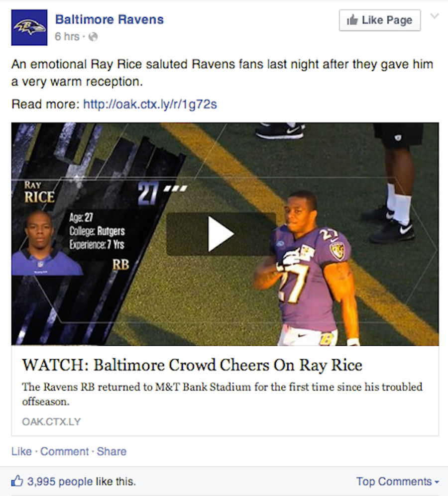Image resolution: width=448 pixels, height=496 pixels.
Task: Play the Ray Rice video
Action: 221,234
